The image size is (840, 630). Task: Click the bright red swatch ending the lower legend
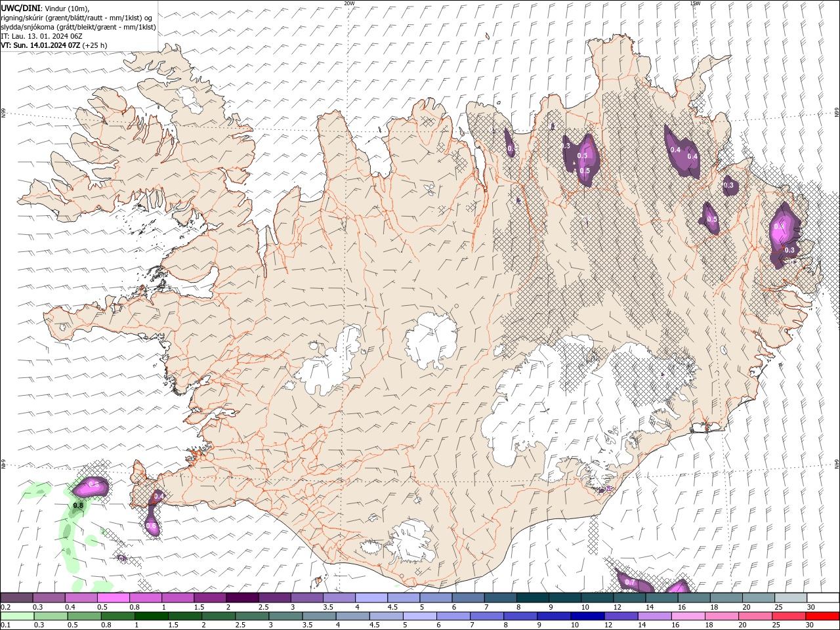(x=823, y=616)
